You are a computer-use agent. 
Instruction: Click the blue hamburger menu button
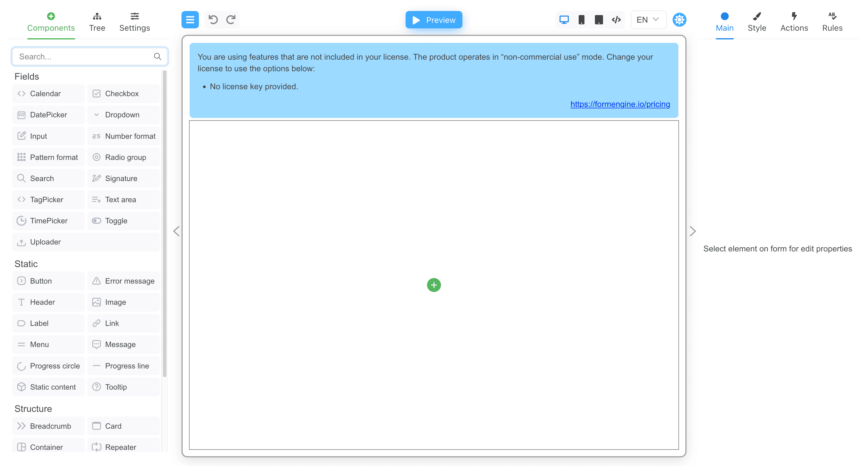pos(190,19)
